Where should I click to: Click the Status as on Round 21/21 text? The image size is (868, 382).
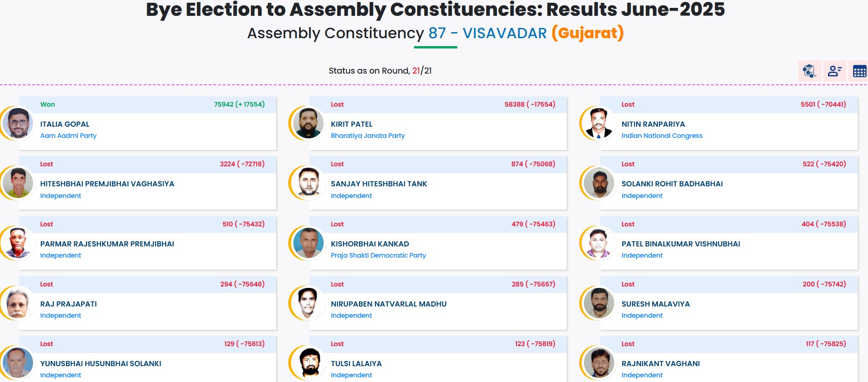(x=380, y=70)
